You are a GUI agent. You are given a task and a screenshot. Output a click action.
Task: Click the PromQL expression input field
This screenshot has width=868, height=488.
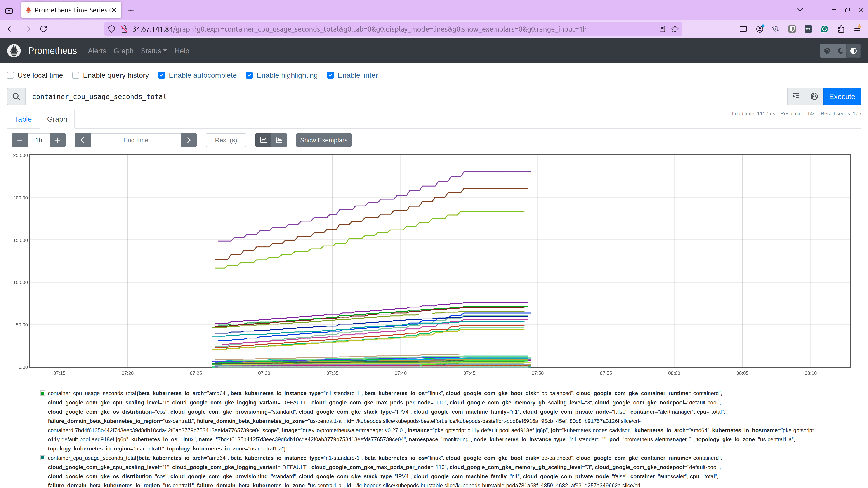[406, 97]
